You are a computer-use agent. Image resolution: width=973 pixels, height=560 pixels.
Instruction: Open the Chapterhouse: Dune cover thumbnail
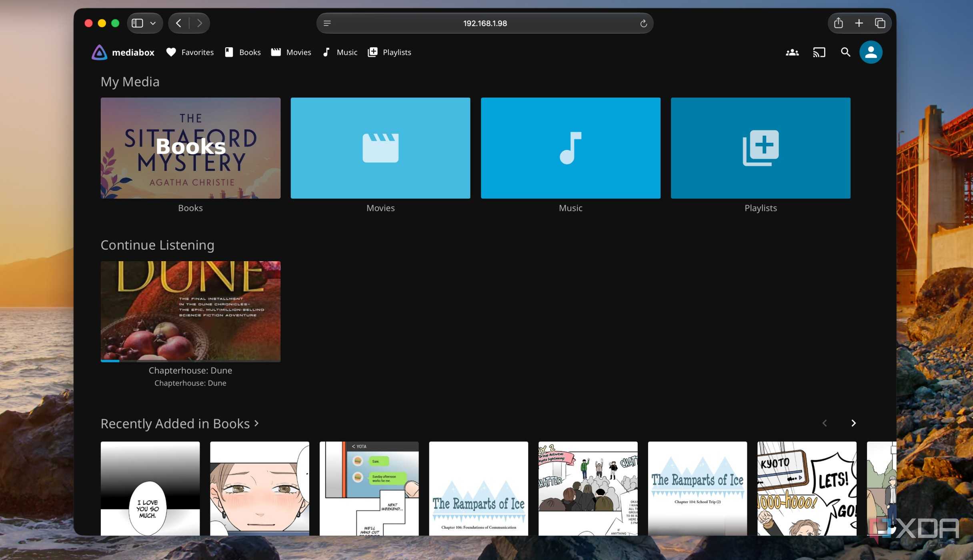pyautogui.click(x=190, y=311)
